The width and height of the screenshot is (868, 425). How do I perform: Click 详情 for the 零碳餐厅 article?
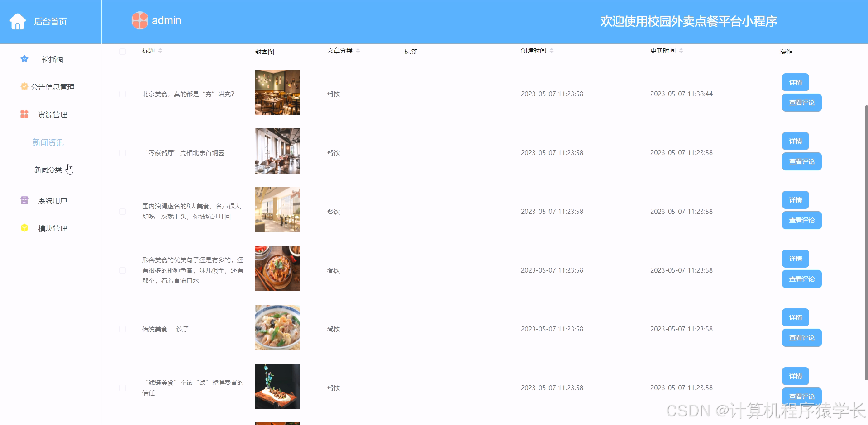(x=795, y=141)
